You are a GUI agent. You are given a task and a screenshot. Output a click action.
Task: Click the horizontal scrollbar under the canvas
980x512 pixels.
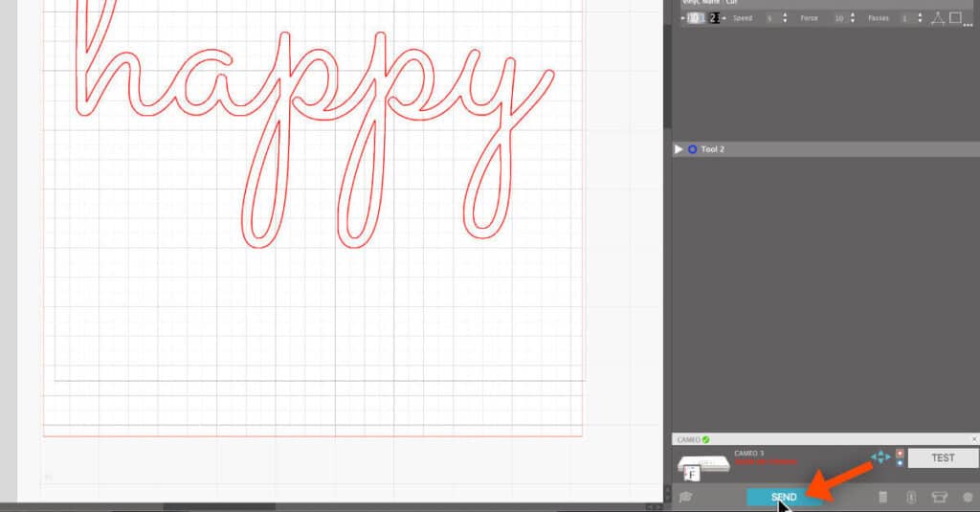219,507
